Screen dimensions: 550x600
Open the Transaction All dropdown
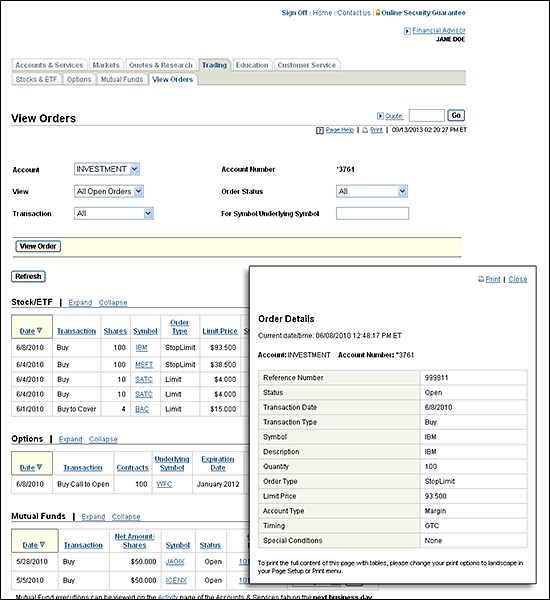114,214
